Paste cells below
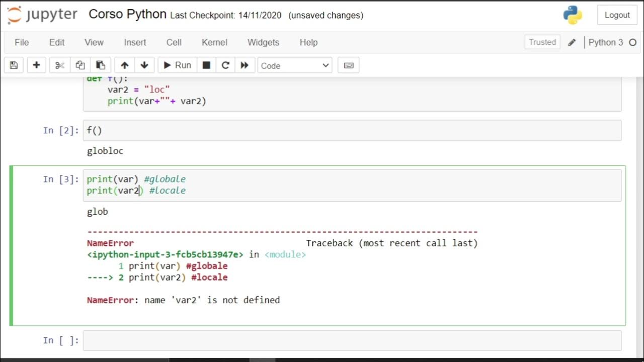Viewport: 644px width, 362px height. [100, 65]
